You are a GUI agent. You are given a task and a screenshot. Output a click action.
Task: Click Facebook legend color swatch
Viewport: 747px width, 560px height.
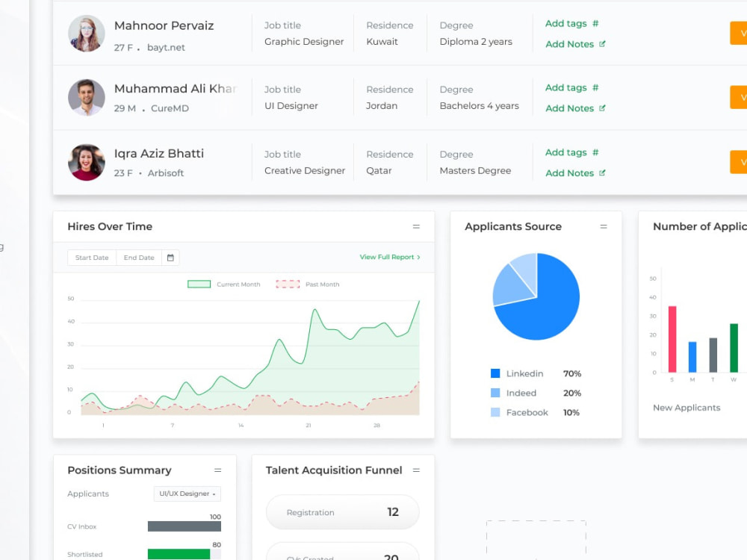click(x=495, y=412)
